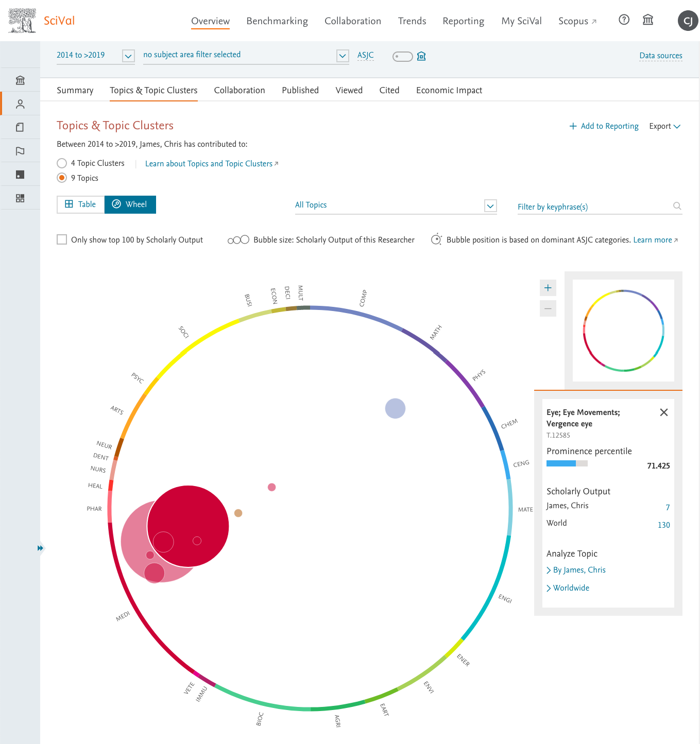Image resolution: width=700 pixels, height=744 pixels.
Task: Expand the left panel with double arrows
Action: [40, 548]
